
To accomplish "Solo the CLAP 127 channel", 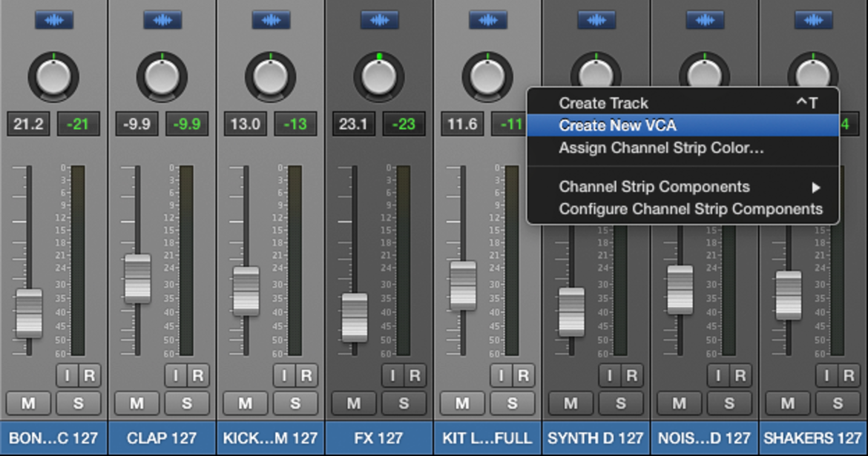I will [x=187, y=403].
